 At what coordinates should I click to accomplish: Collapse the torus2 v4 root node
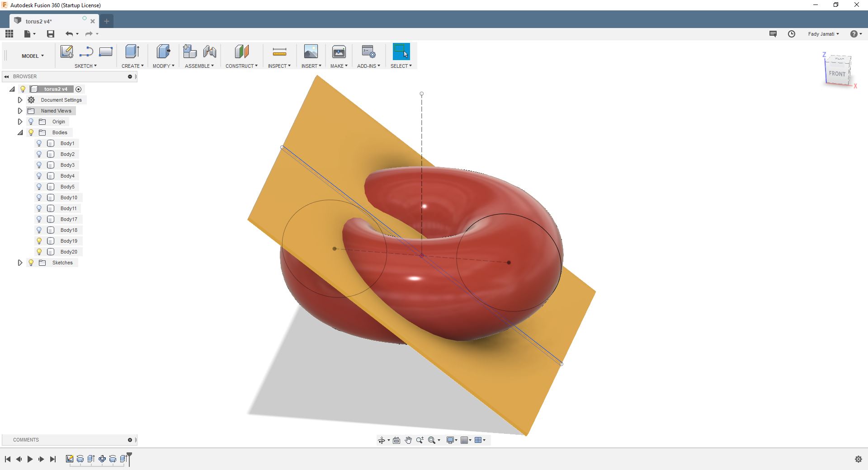(12, 89)
